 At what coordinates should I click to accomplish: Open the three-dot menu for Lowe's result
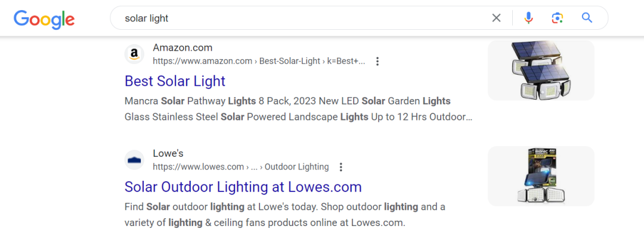pyautogui.click(x=340, y=167)
